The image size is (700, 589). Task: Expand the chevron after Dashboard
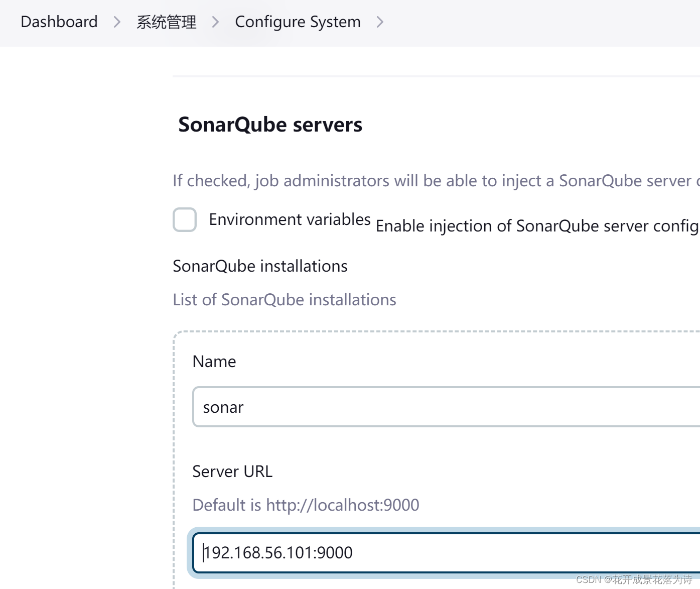116,22
